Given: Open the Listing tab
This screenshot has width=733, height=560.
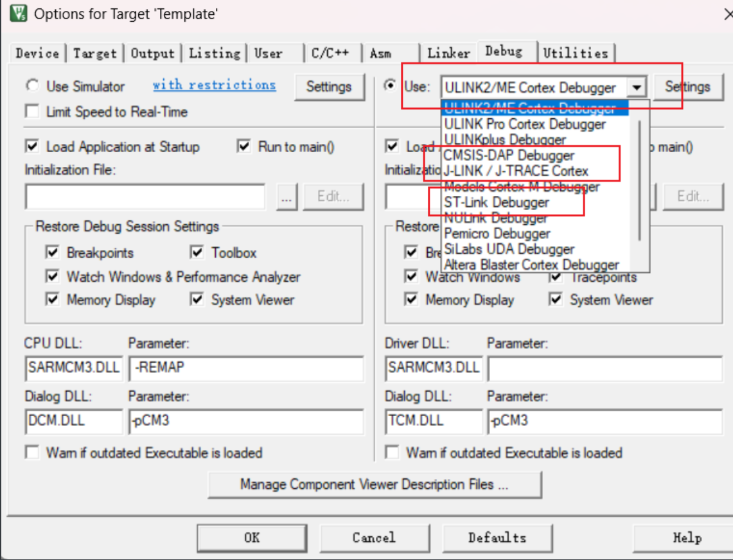Looking at the screenshot, I should coord(214,53).
